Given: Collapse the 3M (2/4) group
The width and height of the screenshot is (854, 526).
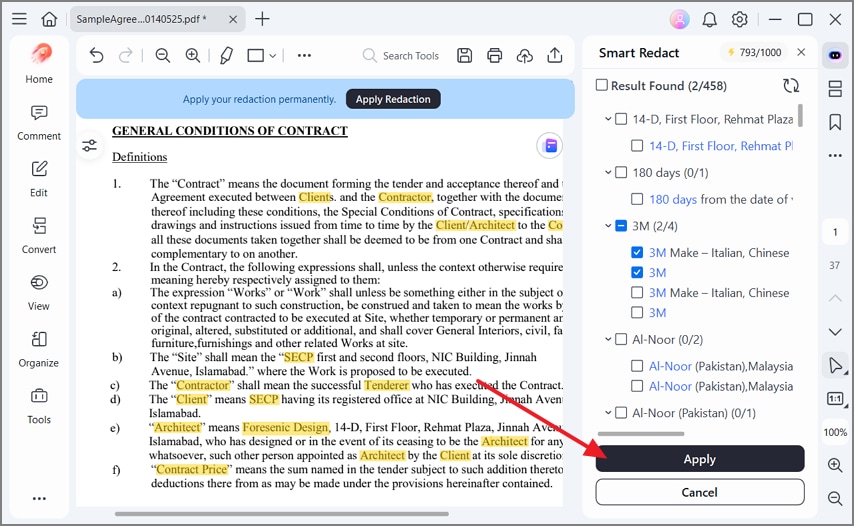Looking at the screenshot, I should (x=608, y=226).
